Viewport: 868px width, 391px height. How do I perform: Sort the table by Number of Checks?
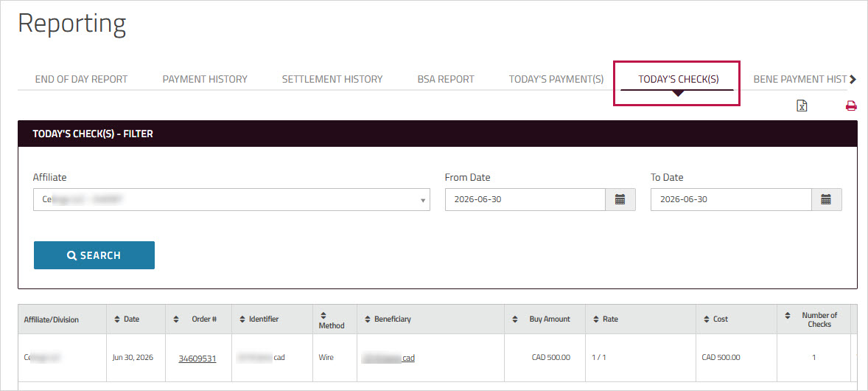[788, 315]
